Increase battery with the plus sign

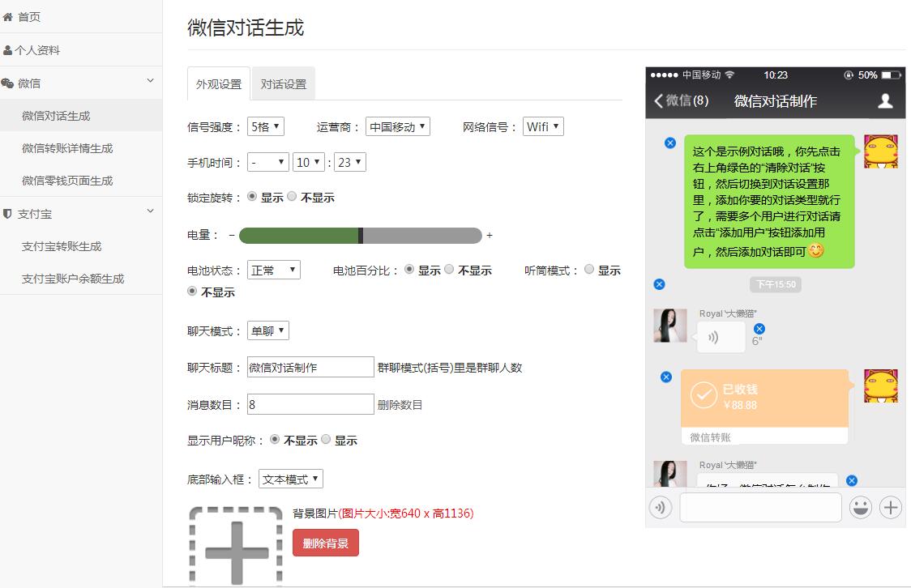(x=490, y=235)
